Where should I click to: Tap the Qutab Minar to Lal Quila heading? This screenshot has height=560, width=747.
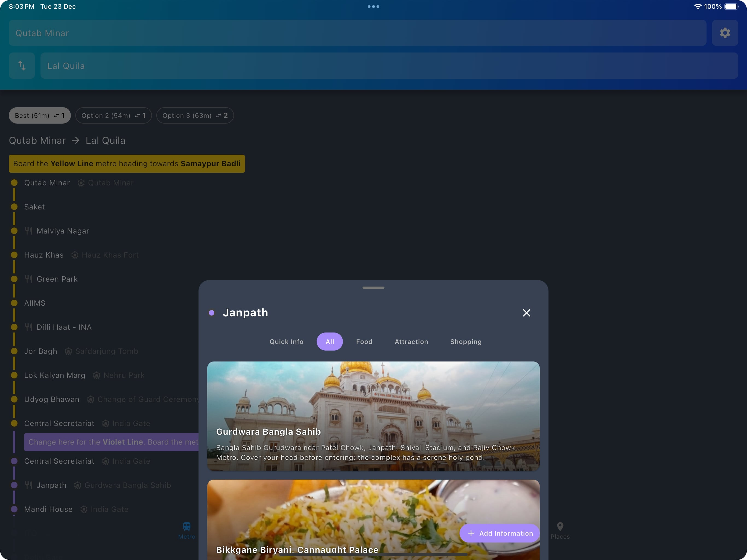coord(67,141)
